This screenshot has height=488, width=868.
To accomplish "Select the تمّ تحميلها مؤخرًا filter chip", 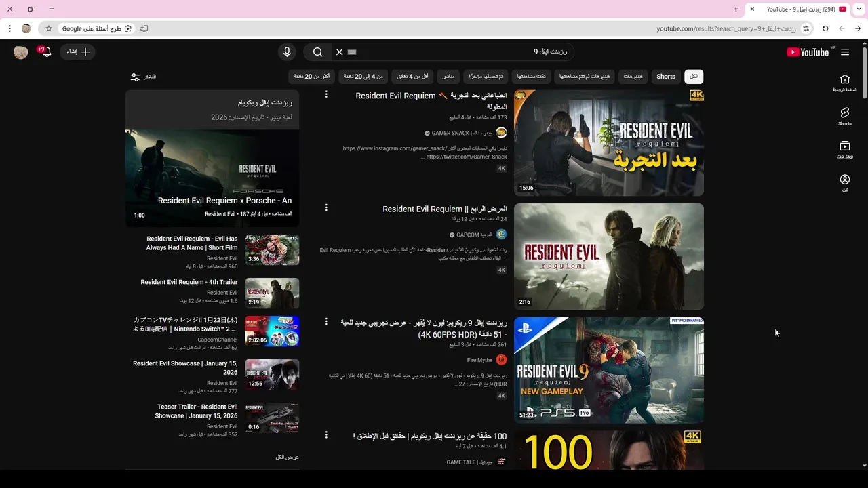I will [x=486, y=77].
